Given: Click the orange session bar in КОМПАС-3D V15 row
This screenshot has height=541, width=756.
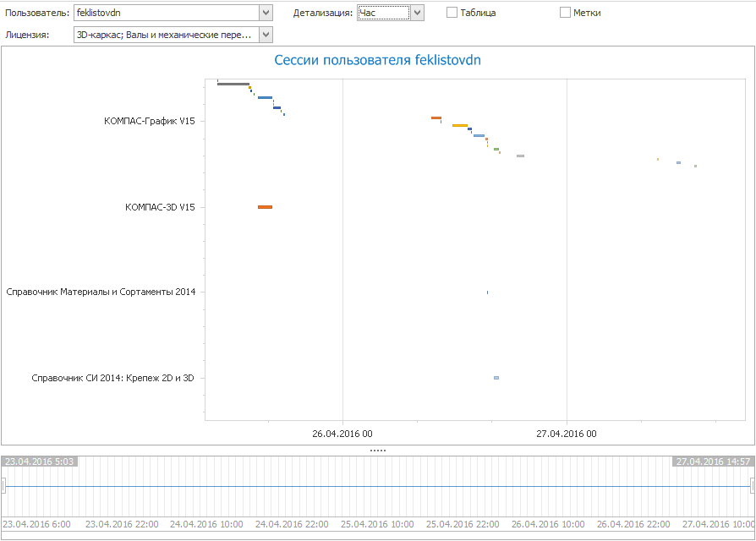Looking at the screenshot, I should 265,207.
